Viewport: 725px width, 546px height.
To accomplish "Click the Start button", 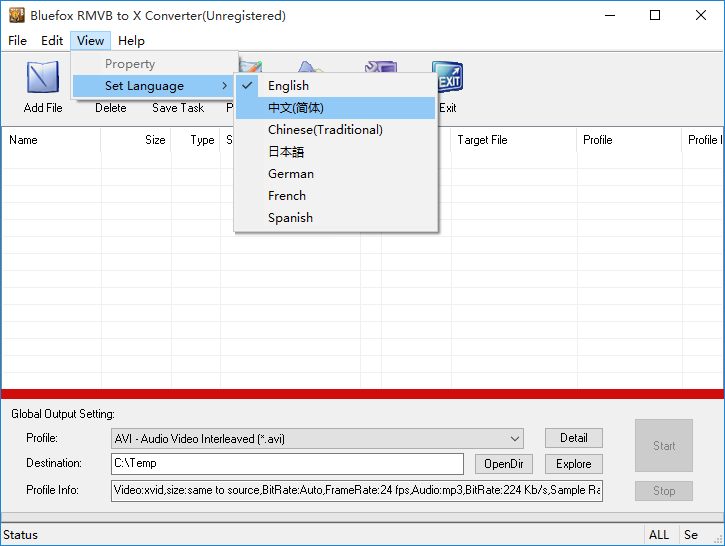I will (664, 446).
